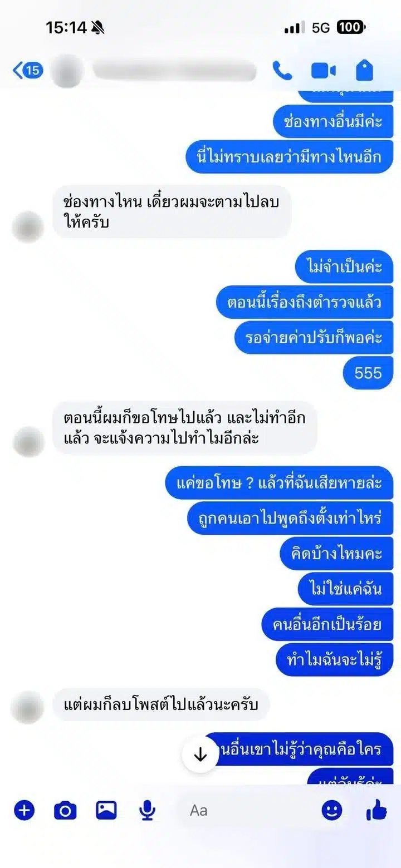The image size is (401, 868).
Task: Tap the 'รอจ่ายค่าปรับก็พอค่ะ' message bubble
Action: (x=314, y=338)
